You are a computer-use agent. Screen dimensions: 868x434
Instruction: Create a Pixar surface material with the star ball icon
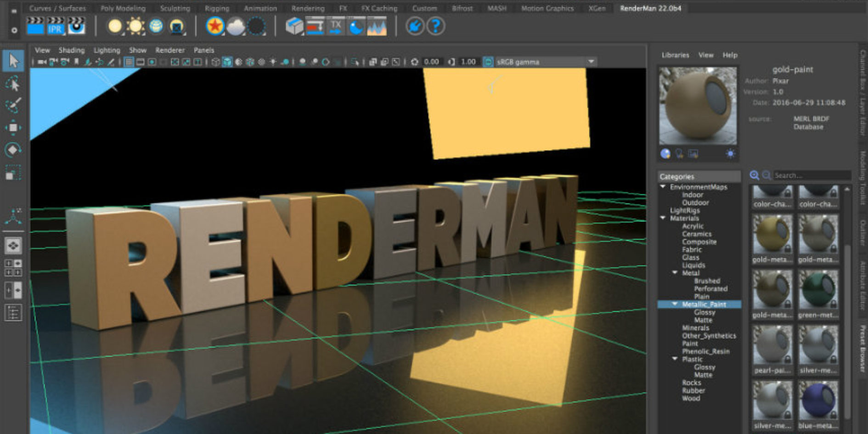click(x=214, y=26)
